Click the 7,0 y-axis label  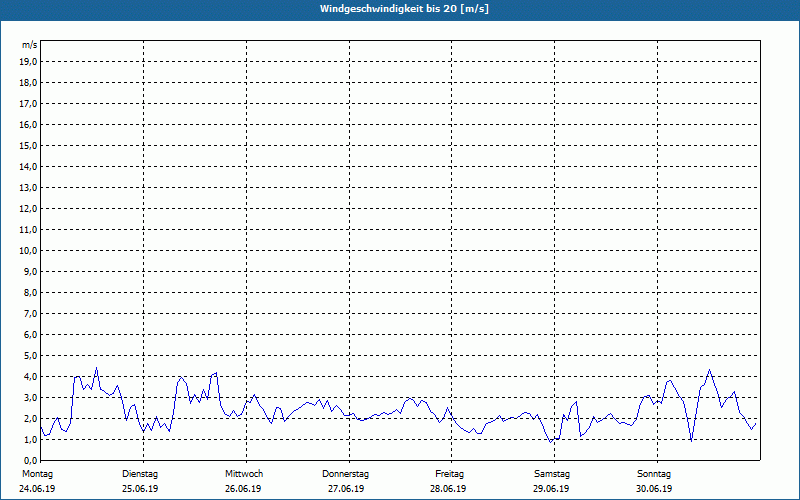[x=30, y=313]
